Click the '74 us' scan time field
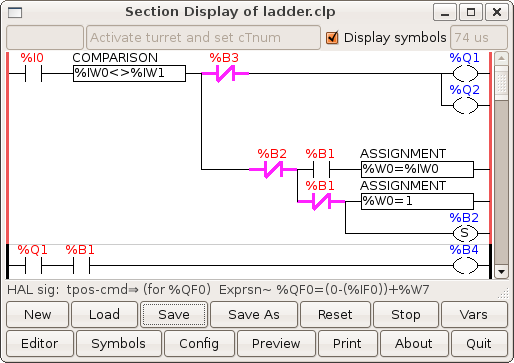The image size is (514, 363). coord(479,37)
